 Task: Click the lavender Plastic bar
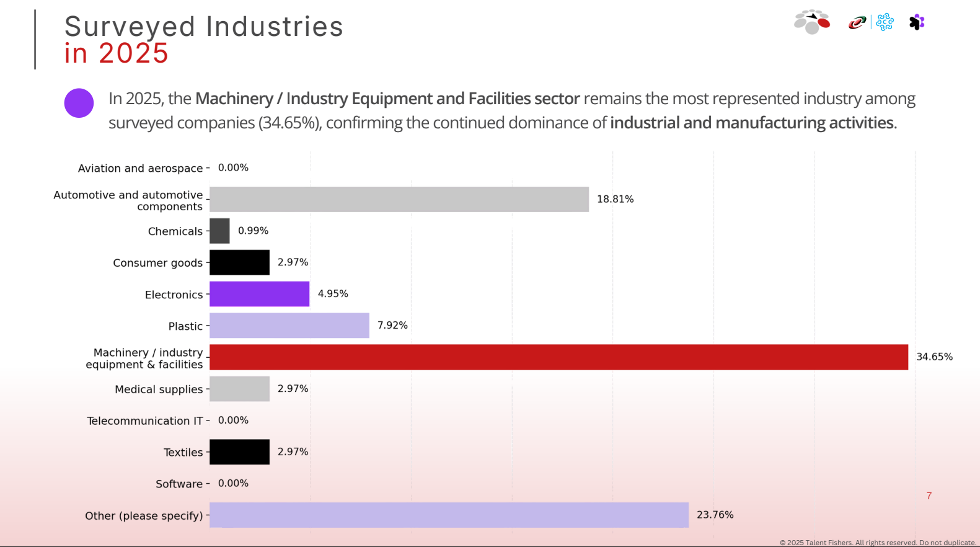[289, 326]
